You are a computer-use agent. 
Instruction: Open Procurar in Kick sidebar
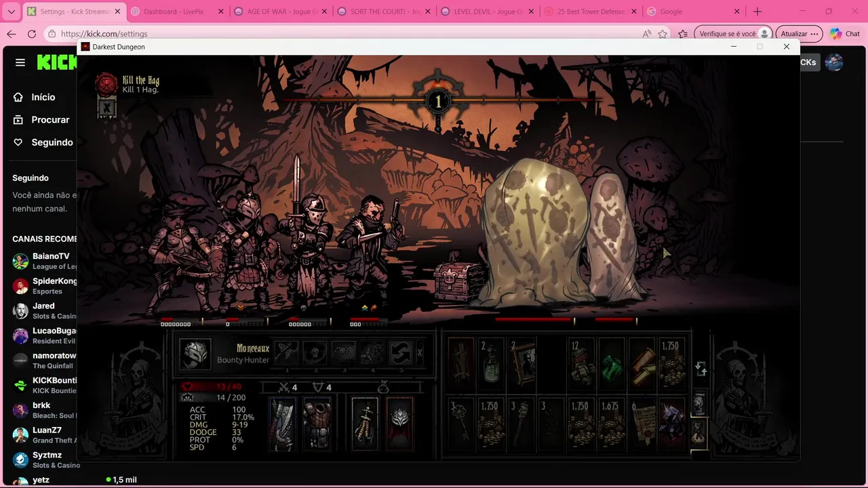point(41,119)
